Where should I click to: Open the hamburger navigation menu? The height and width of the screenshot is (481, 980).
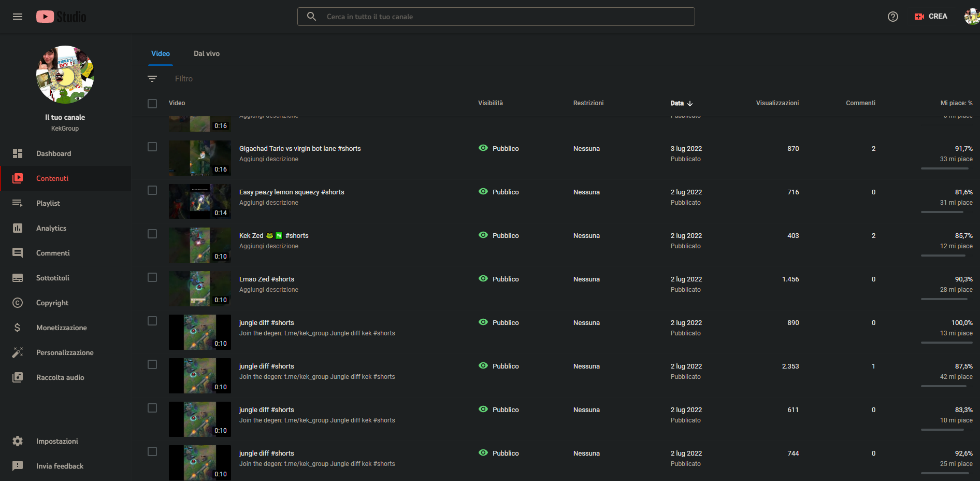tap(18, 17)
